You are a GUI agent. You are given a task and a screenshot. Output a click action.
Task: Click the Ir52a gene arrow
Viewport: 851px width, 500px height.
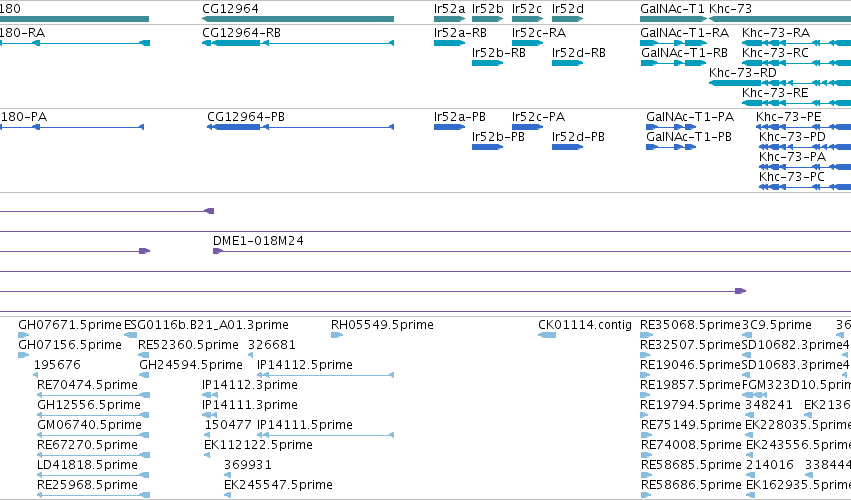coord(449,19)
